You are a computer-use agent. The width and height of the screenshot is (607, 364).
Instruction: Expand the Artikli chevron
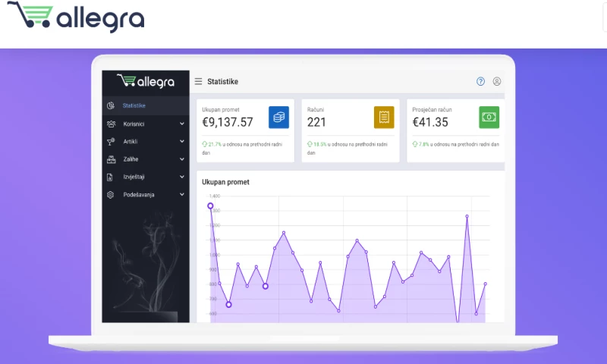pos(182,142)
